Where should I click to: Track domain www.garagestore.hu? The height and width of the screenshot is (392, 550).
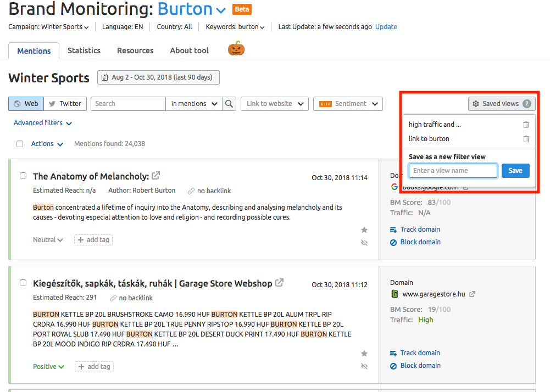click(415, 352)
